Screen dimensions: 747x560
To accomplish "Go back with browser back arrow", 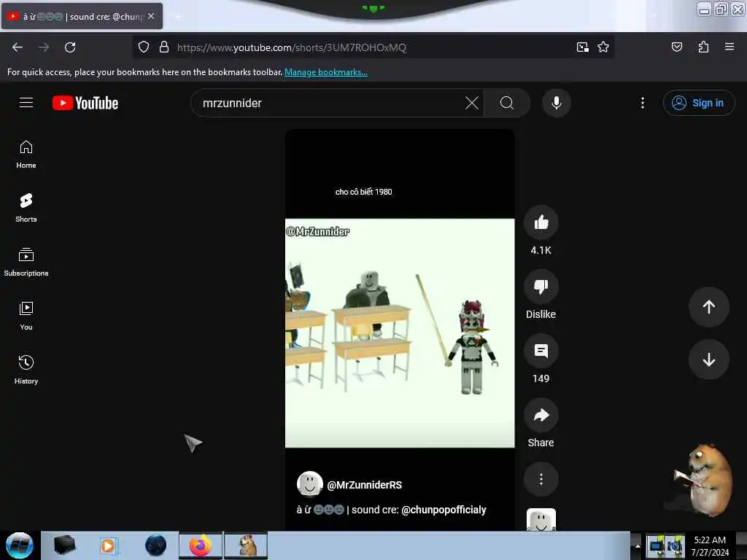I will pyautogui.click(x=18, y=47).
